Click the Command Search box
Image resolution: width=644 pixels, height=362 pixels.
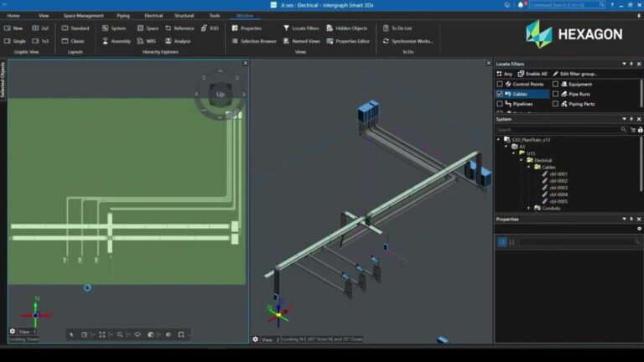click(x=567, y=5)
